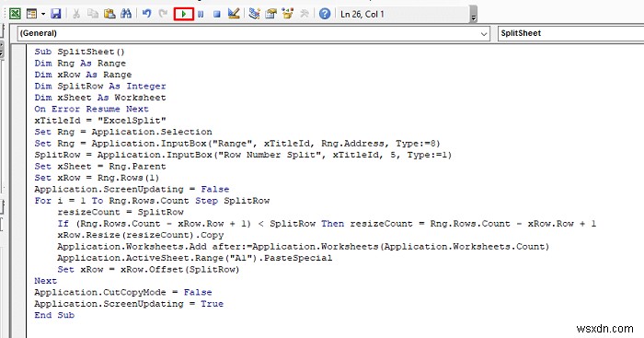Click the "Row Number Split" InputBox line

(x=243, y=155)
